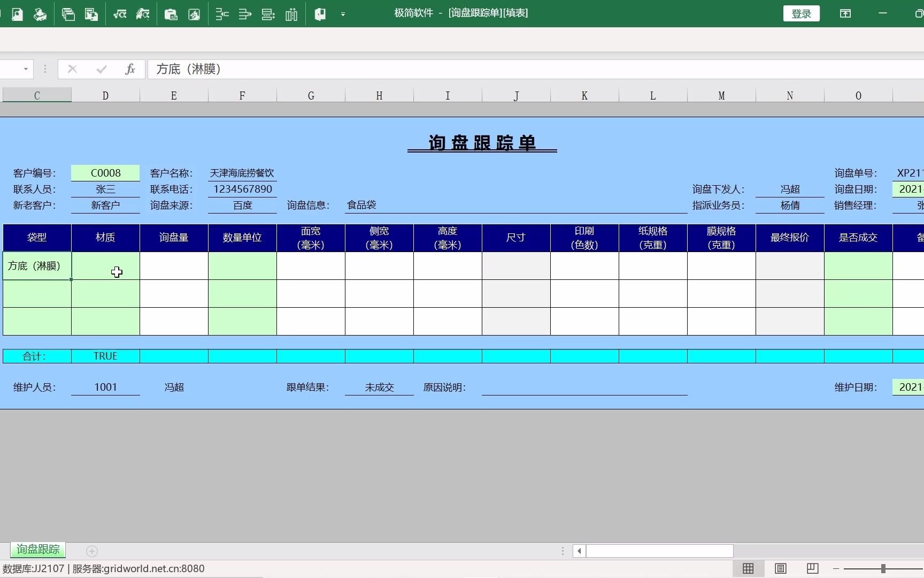Click the bag type cell 方底（淋膜）
The height and width of the screenshot is (578, 924).
point(37,266)
